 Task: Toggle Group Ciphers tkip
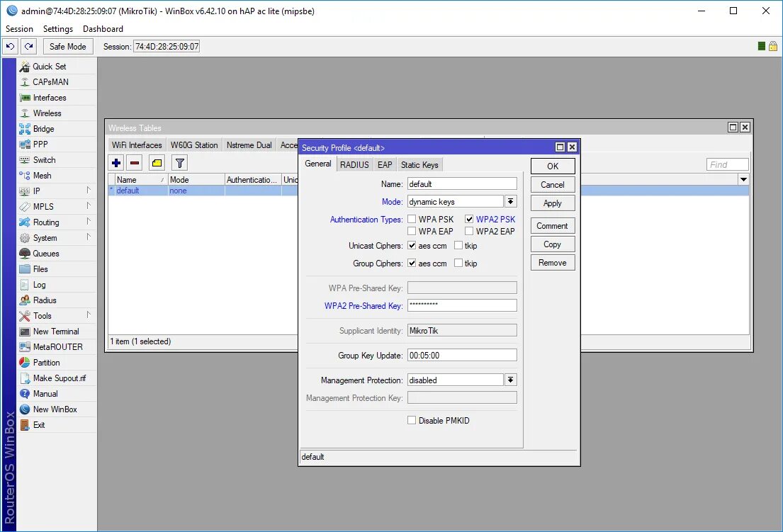coord(458,263)
